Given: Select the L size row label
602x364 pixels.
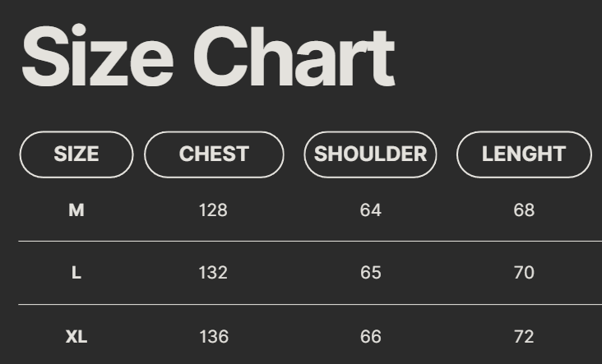Looking at the screenshot, I should click(x=76, y=273).
